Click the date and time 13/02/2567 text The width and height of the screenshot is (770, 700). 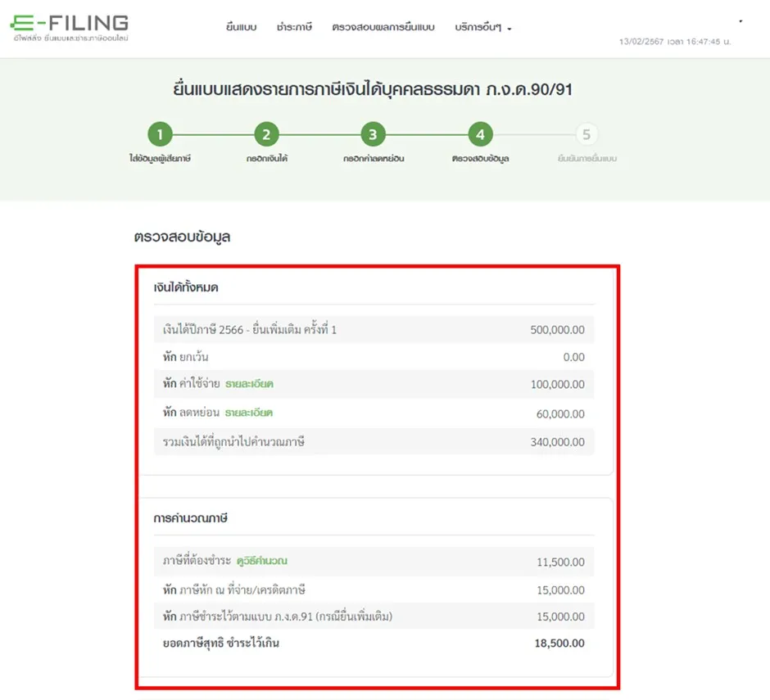point(675,42)
